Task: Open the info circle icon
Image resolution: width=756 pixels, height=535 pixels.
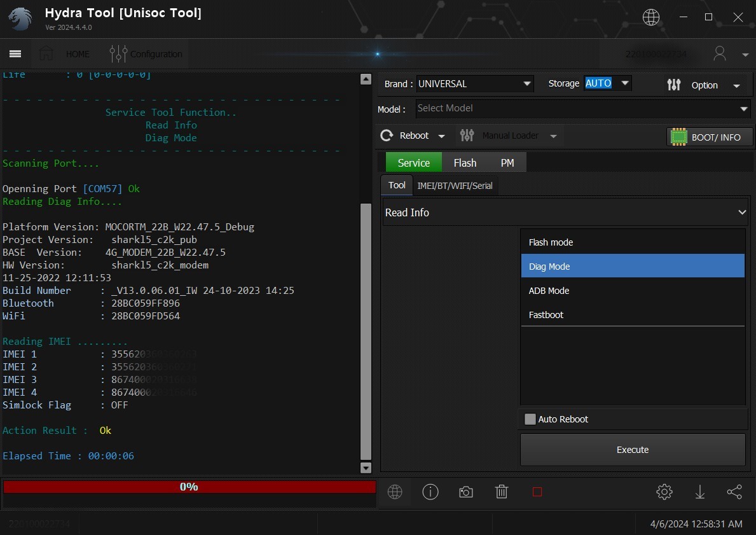Action: tap(430, 492)
